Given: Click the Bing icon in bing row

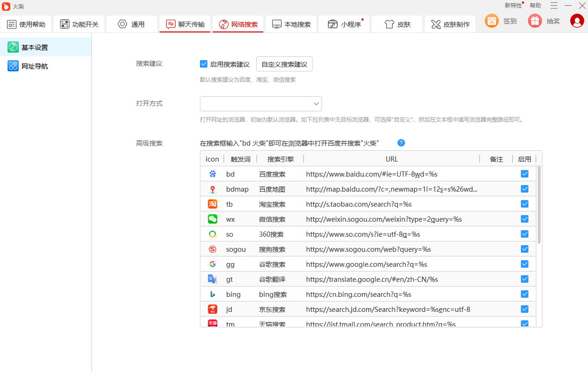Looking at the screenshot, I should pyautogui.click(x=213, y=294).
